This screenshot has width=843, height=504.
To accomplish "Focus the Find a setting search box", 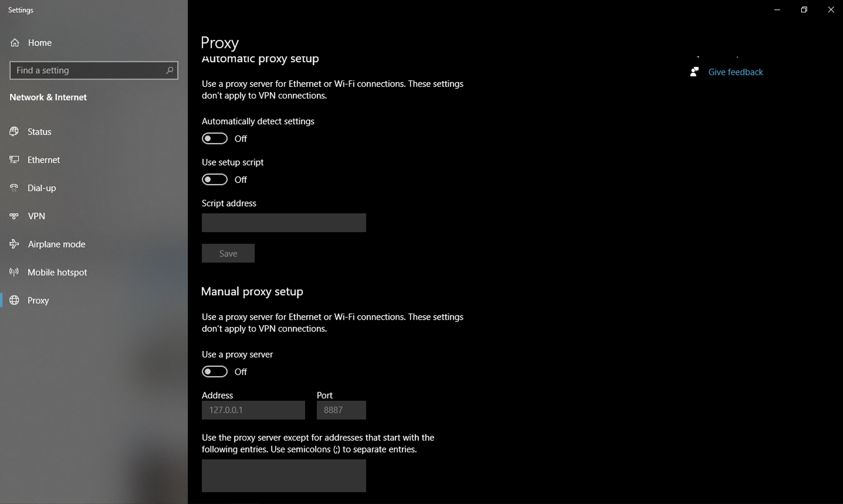I will 88,70.
